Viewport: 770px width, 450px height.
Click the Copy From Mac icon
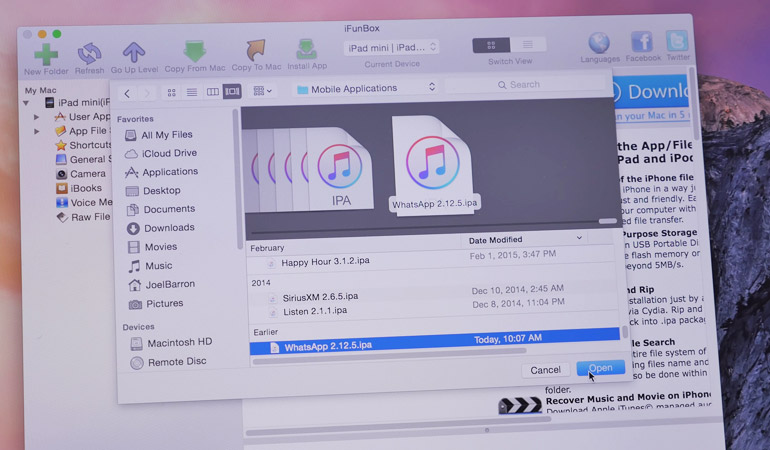(195, 50)
